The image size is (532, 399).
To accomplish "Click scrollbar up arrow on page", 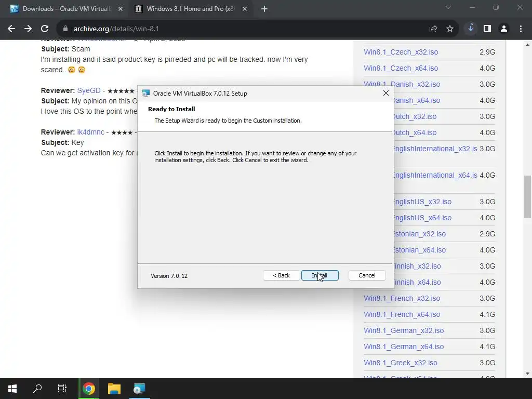I will tap(527, 45).
